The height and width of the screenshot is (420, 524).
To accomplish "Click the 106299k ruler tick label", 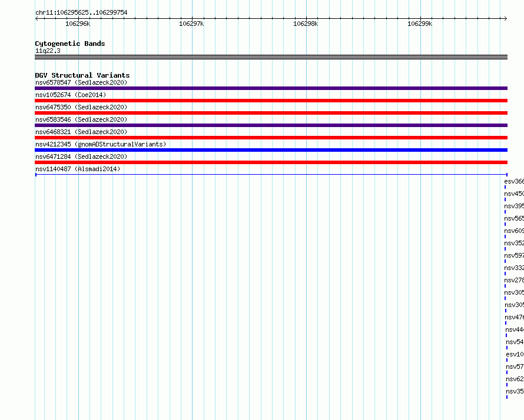I will (x=420, y=24).
